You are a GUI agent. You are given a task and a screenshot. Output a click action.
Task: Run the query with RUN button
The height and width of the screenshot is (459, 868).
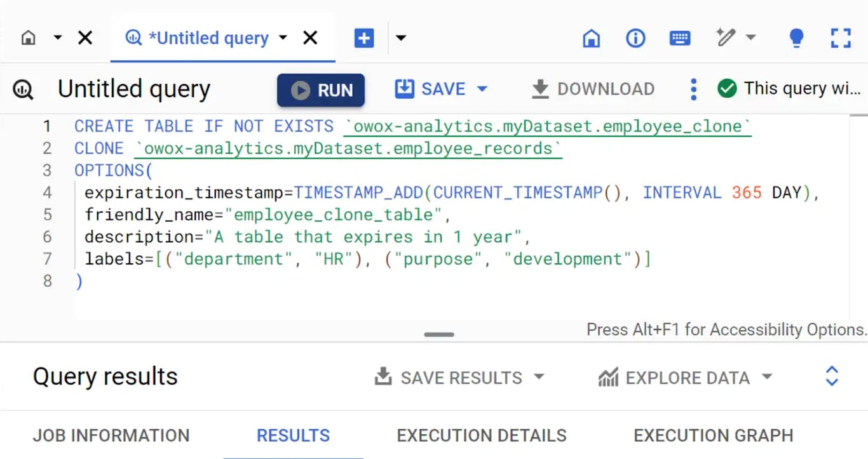(x=321, y=90)
